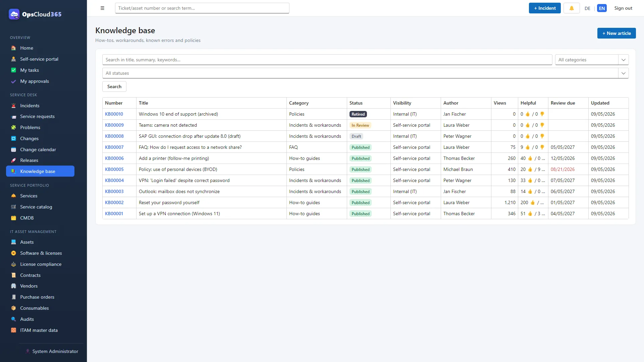Image resolution: width=644 pixels, height=362 pixels.
Task: Click the Search button
Action: point(114,86)
